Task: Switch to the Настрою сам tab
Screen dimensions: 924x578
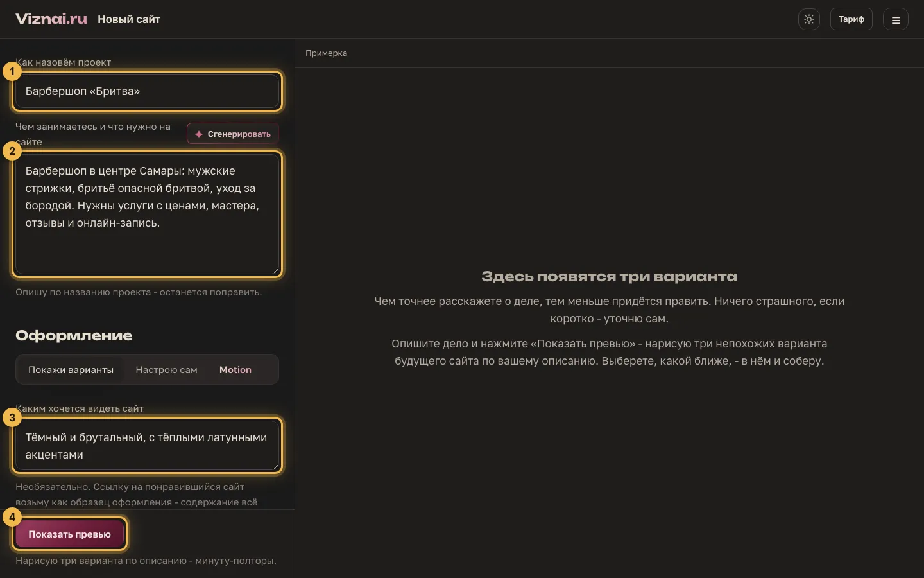Action: (166, 370)
